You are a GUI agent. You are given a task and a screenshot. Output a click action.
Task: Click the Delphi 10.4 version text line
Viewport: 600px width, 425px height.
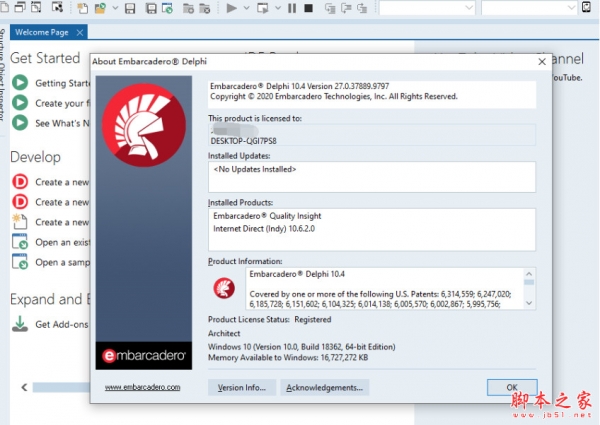click(300, 86)
